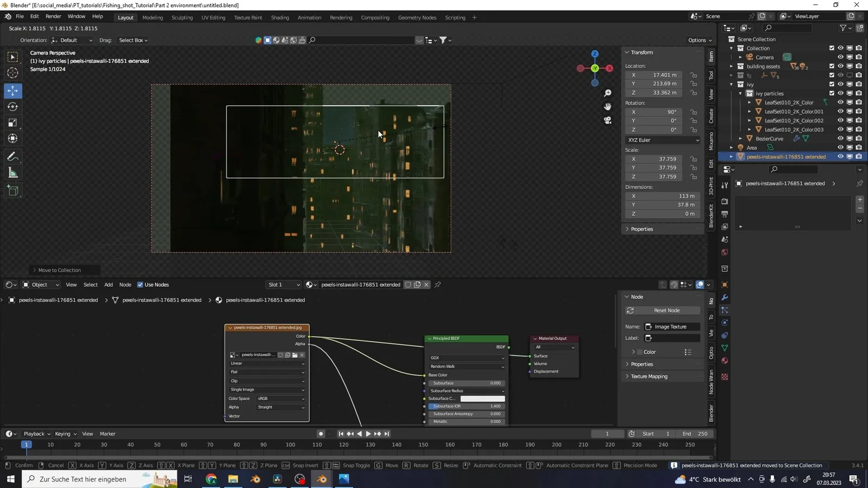
Task: Select the Move tool in toolbar
Action: [12, 91]
